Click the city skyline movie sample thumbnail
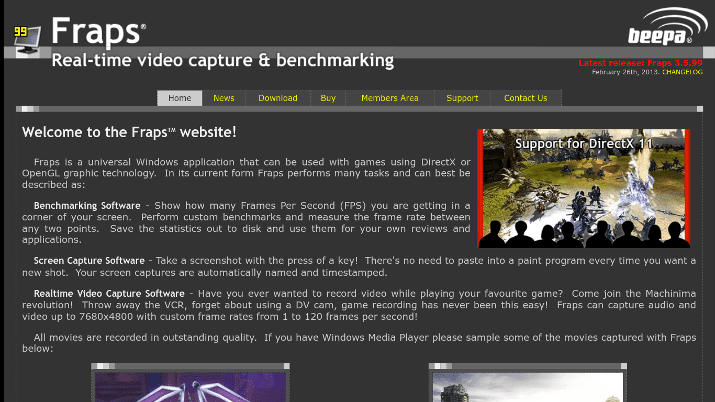This screenshot has height=402, width=715. (528, 387)
